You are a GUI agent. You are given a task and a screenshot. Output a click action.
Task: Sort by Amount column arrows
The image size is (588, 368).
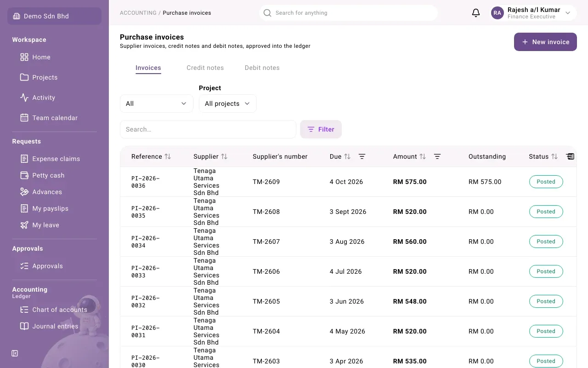[x=423, y=156]
